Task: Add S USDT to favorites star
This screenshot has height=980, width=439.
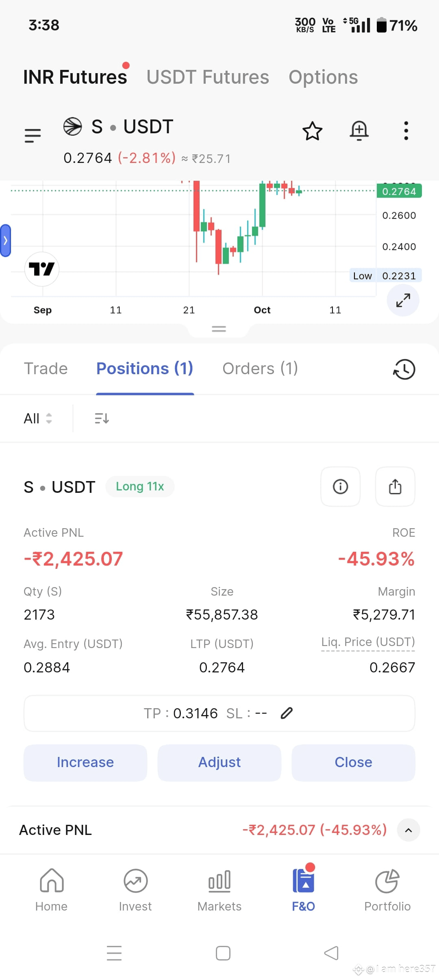Action: click(312, 131)
